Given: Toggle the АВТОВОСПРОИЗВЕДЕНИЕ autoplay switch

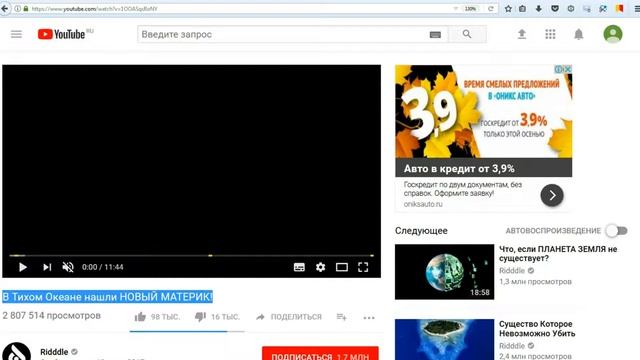Looking at the screenshot, I should [x=616, y=231].
